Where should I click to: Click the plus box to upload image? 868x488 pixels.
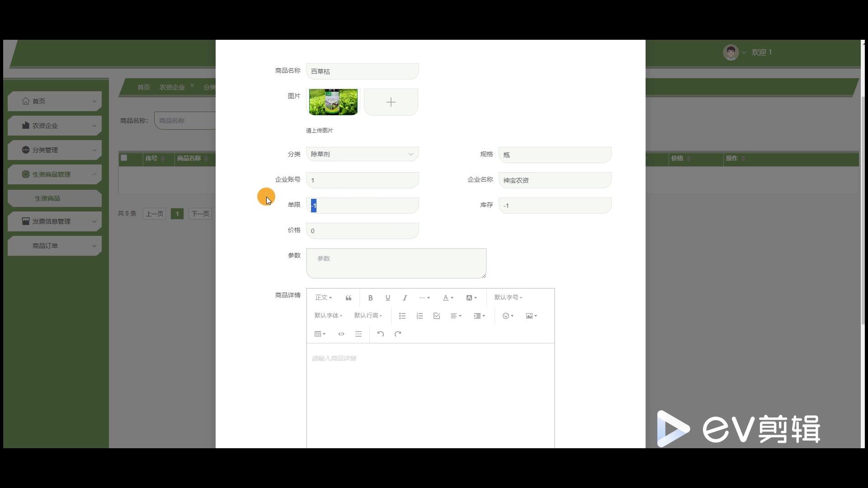coord(391,102)
